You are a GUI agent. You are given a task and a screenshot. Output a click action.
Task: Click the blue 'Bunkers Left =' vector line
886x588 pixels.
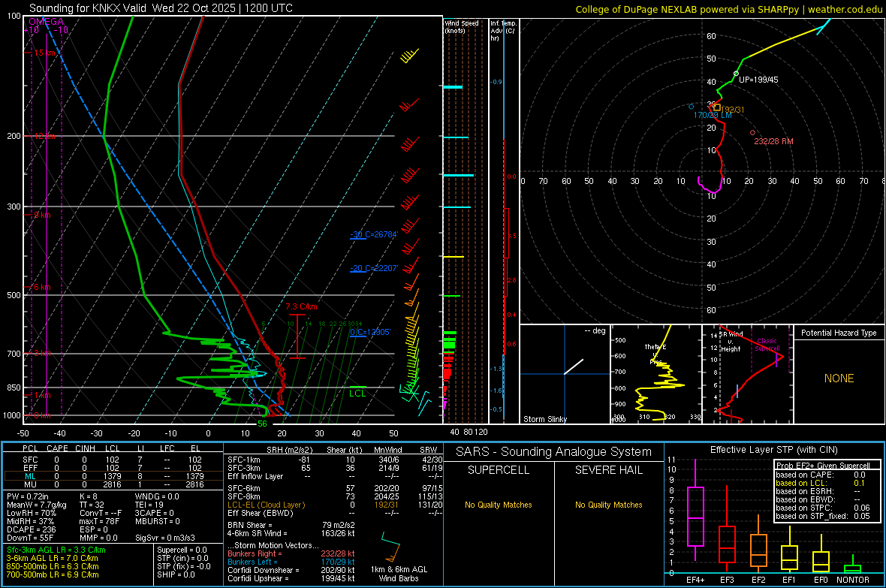click(291, 562)
